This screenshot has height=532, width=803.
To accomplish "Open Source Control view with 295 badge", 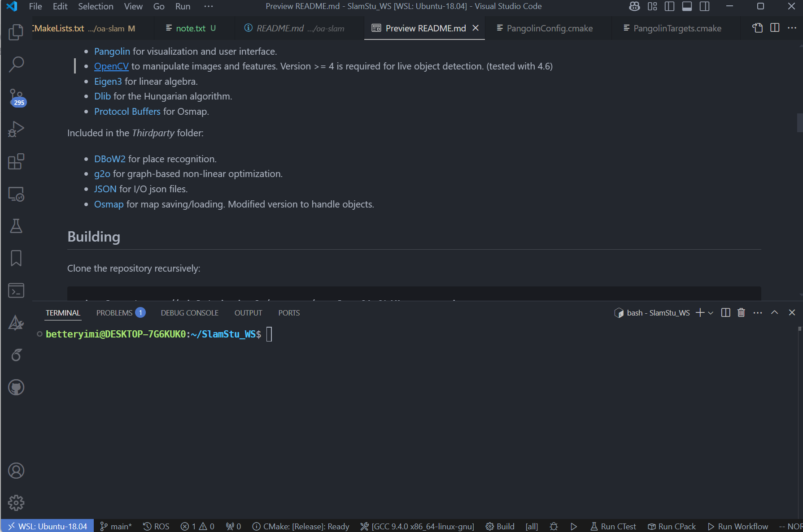I will [x=16, y=97].
